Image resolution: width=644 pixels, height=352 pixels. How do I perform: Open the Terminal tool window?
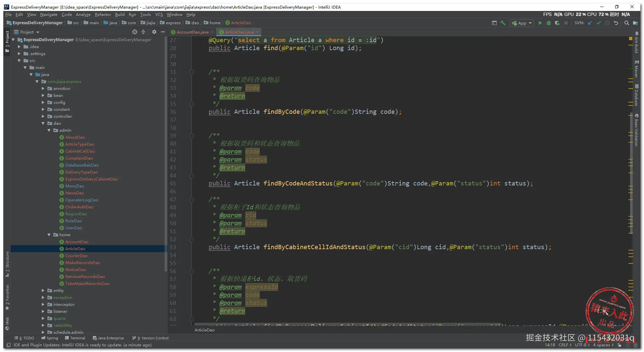(75, 338)
